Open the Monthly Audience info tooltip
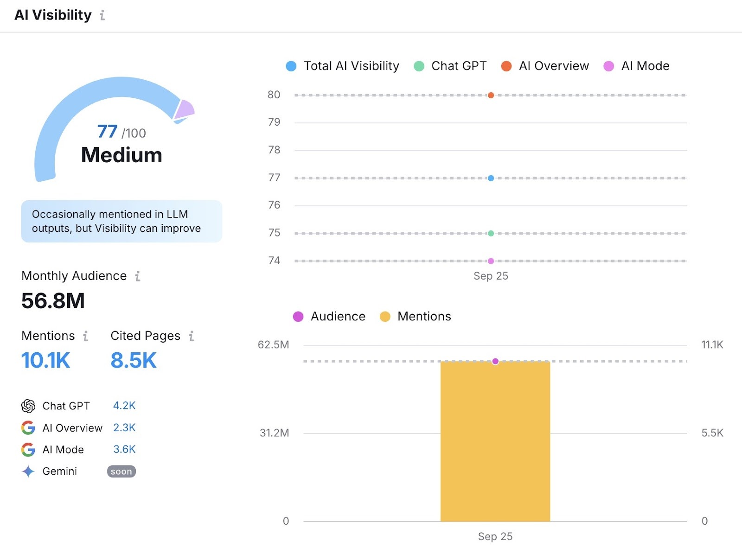 [x=138, y=276]
